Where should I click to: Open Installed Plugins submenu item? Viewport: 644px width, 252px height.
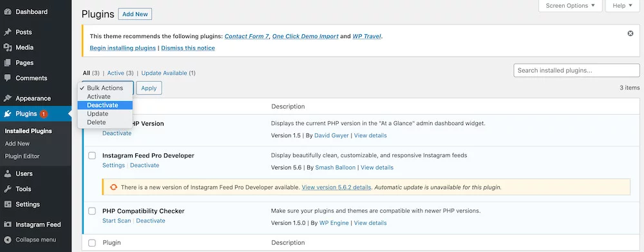pos(28,131)
